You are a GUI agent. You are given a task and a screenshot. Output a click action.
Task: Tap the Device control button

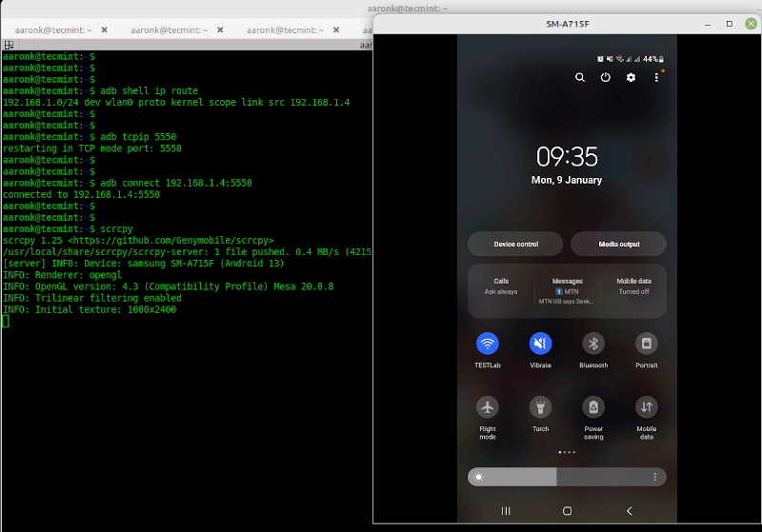[x=515, y=245]
